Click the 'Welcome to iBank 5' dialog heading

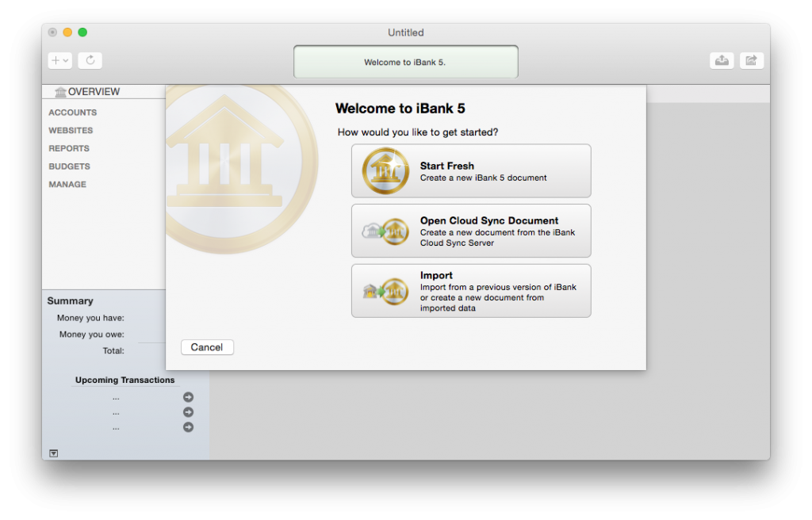tap(400, 109)
